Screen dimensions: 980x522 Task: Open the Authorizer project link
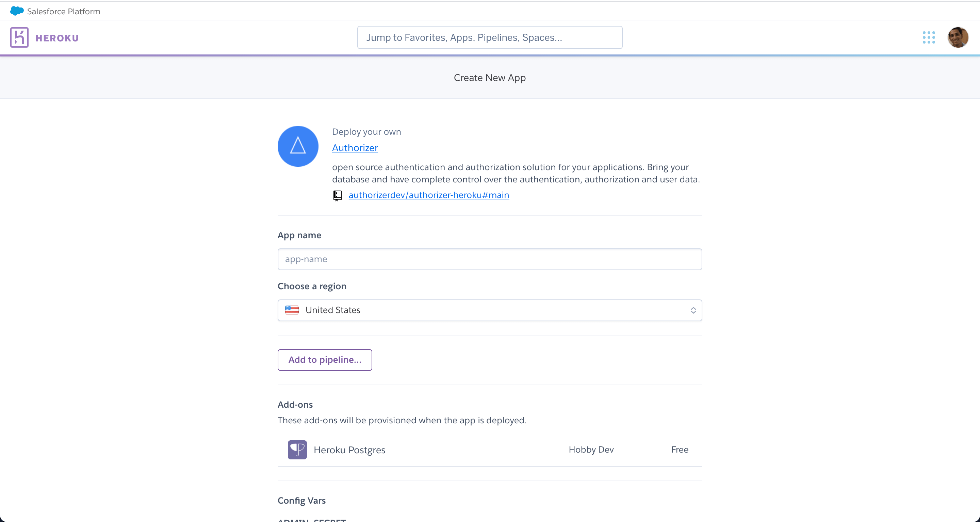355,148
